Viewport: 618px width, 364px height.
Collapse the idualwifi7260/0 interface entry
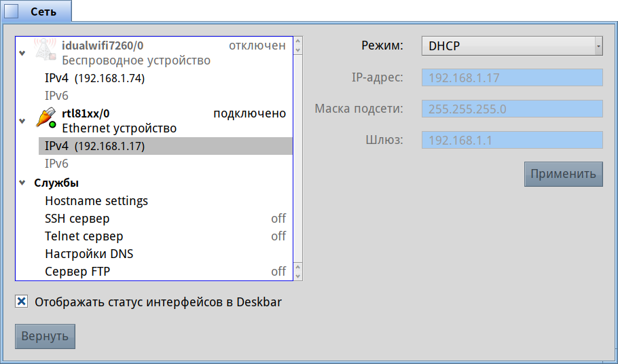(22, 53)
